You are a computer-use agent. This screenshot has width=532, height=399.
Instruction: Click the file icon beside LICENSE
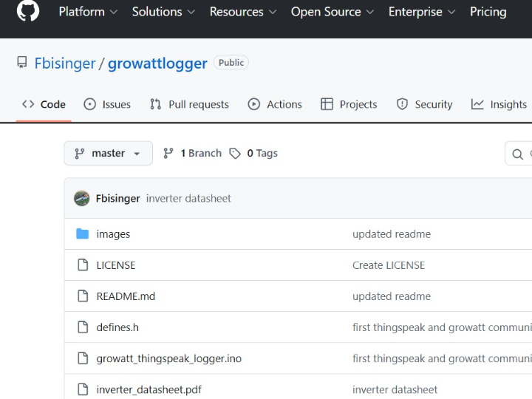coord(83,265)
